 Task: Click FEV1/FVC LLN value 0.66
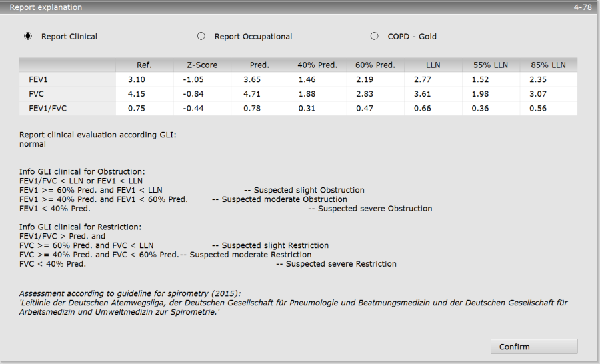423,108
